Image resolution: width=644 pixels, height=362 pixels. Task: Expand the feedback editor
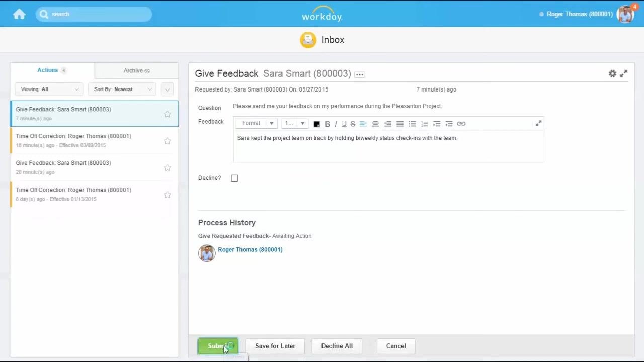point(538,123)
